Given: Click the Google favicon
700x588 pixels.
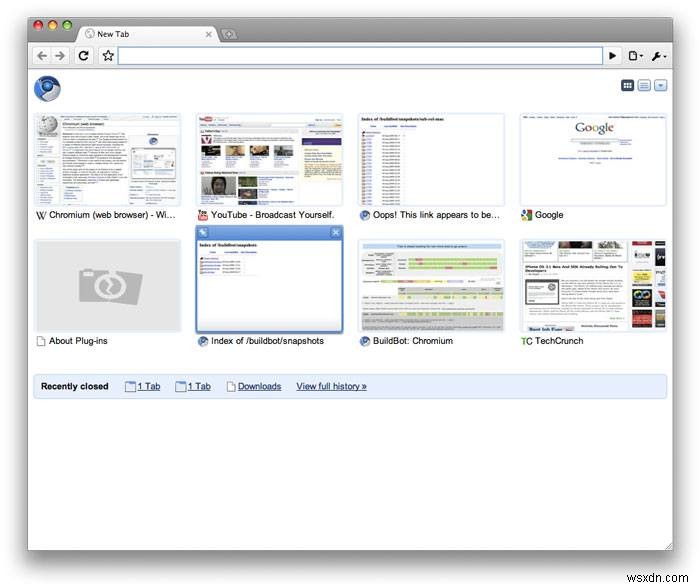Looking at the screenshot, I should pos(526,215).
